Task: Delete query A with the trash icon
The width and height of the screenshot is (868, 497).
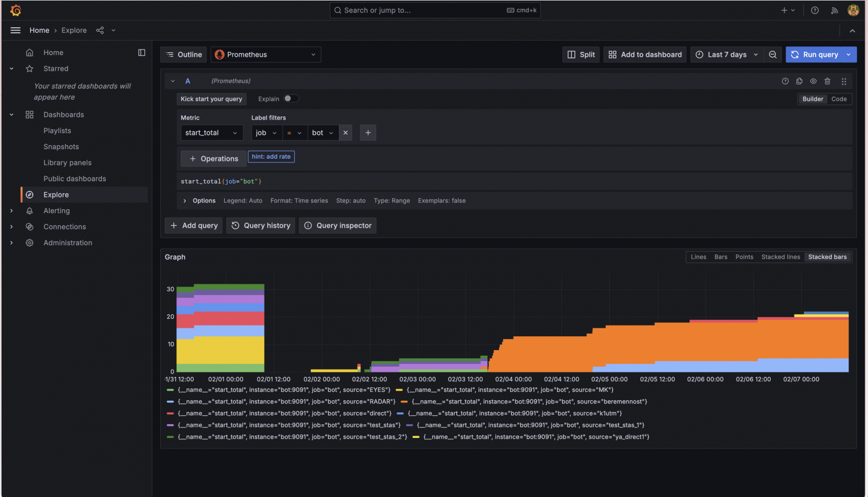Action: coord(827,81)
